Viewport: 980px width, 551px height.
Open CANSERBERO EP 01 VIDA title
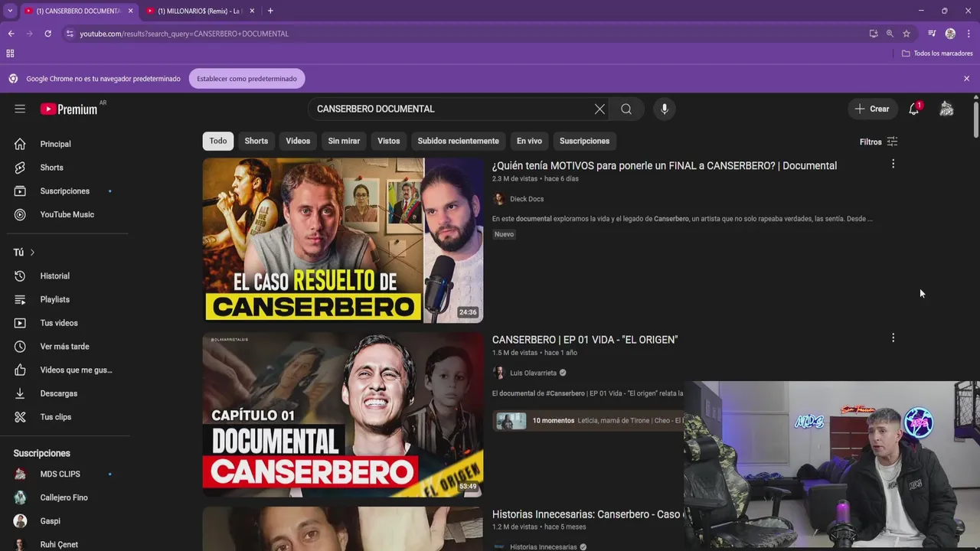point(585,340)
